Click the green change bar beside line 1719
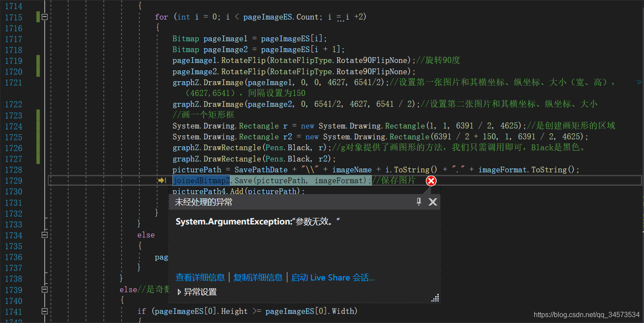 (39, 61)
